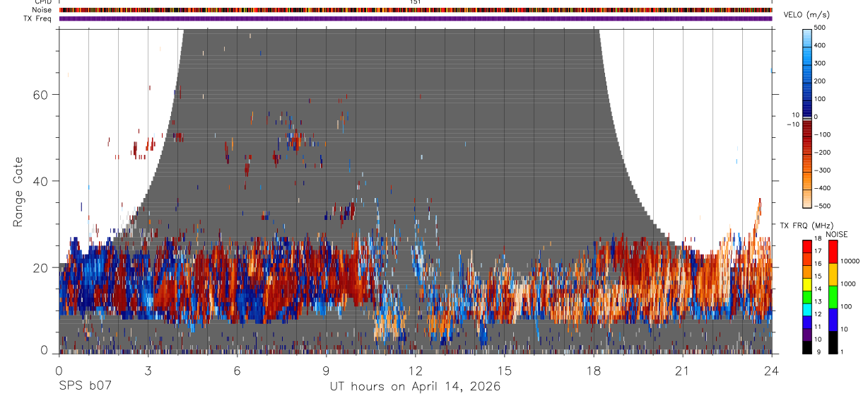Viewport: 868px width, 401px height.
Task: Click the 'Range Gate' y-axis label
Action: pos(18,191)
